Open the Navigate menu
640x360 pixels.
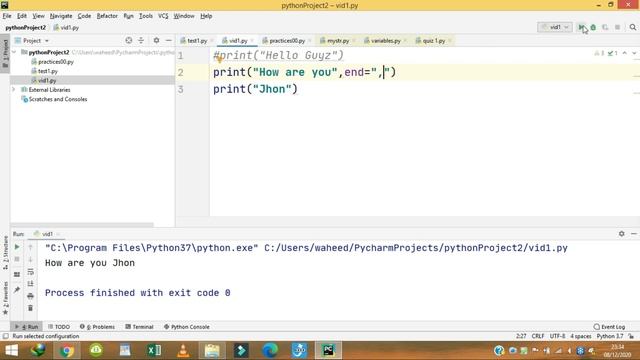(x=61, y=16)
